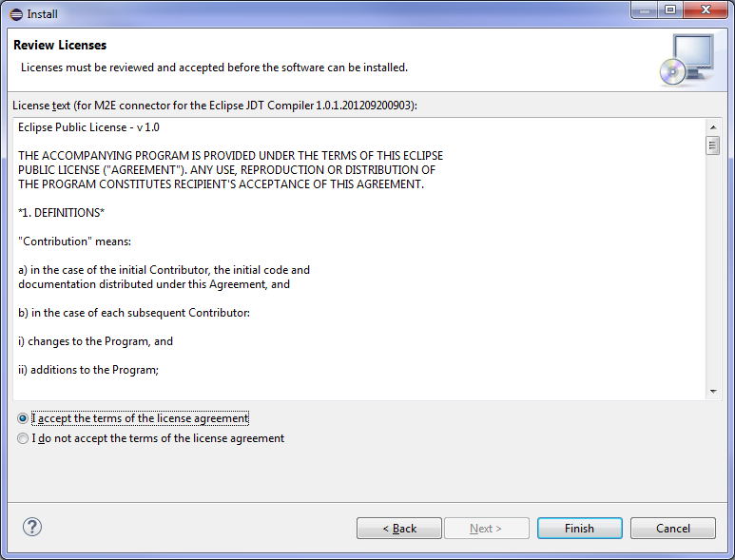Choose "I do not accept the terms" option
Screen dimensions: 735x560
(23, 438)
